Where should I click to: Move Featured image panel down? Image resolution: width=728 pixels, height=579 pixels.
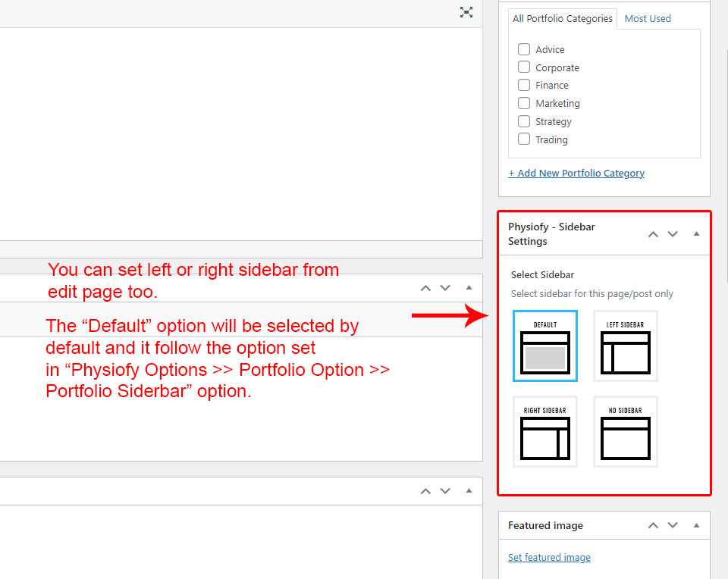click(673, 525)
